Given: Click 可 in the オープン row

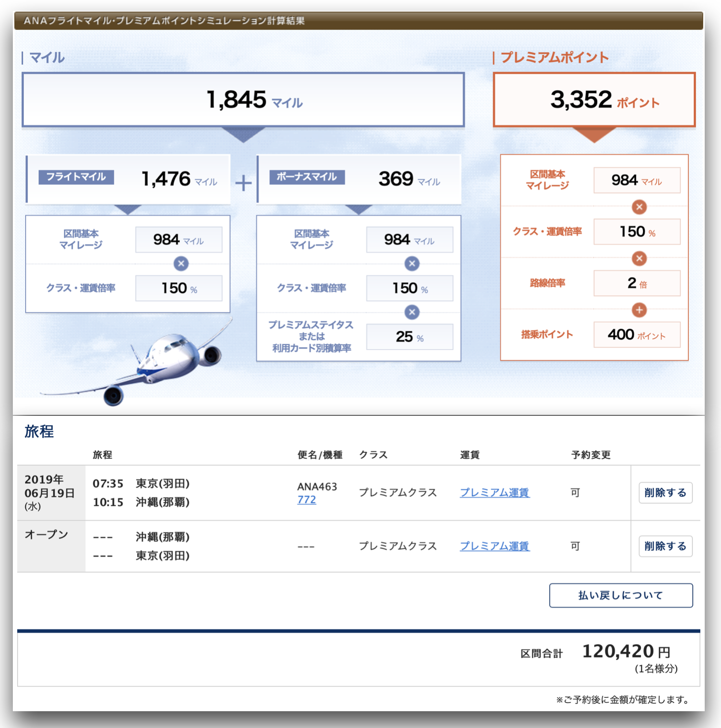Looking at the screenshot, I should 575,546.
